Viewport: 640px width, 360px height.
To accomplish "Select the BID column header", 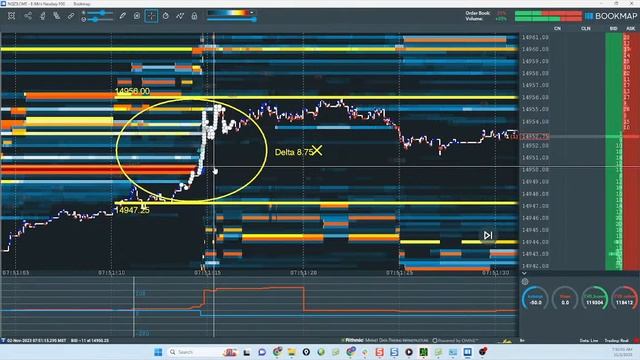I will point(613,29).
